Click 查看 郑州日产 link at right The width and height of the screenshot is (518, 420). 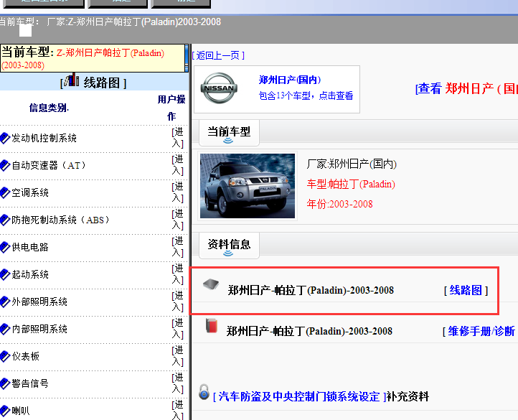(466, 88)
